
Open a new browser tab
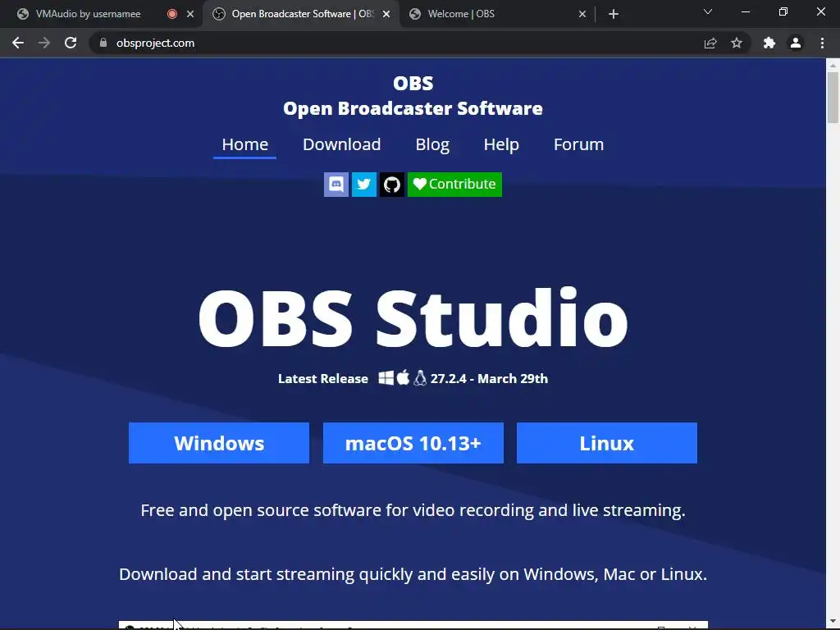click(x=614, y=14)
